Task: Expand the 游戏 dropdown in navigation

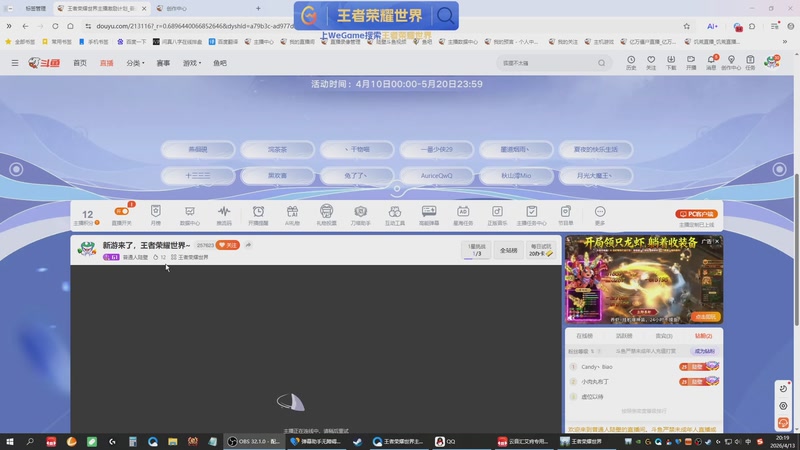Action: 192,63
